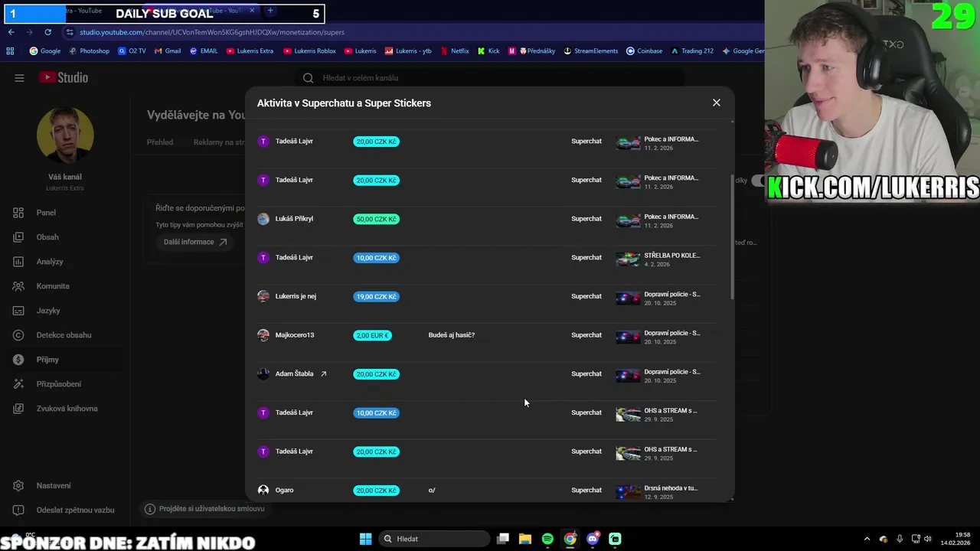The height and width of the screenshot is (551, 980).
Task: Open STŘELBA PO KOLE... video thumbnail
Action: point(628,259)
